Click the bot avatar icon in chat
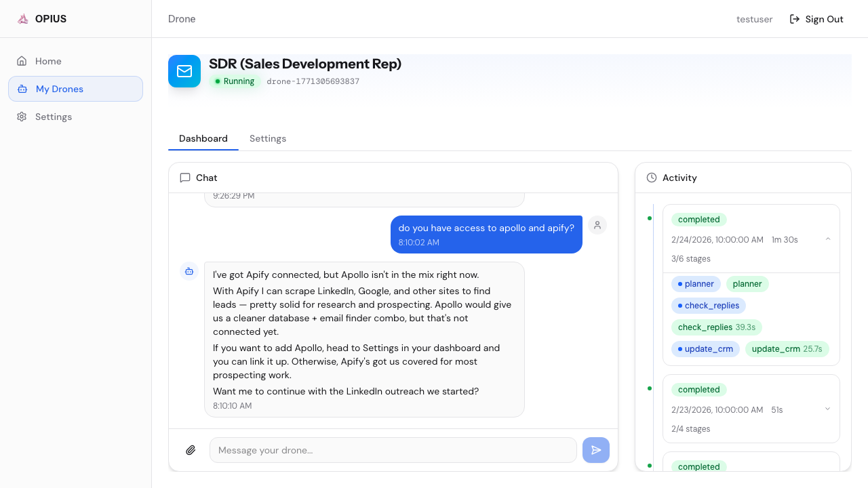The height and width of the screenshot is (488, 868). [189, 271]
